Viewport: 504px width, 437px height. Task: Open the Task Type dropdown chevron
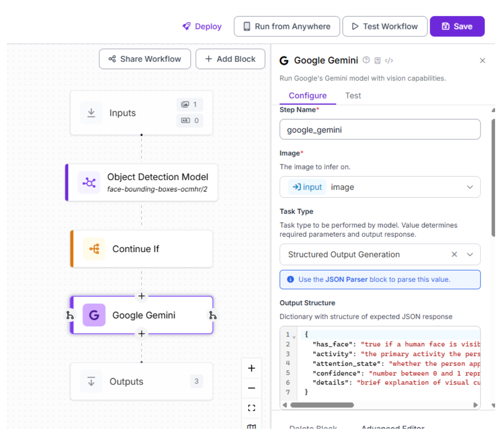coord(470,255)
